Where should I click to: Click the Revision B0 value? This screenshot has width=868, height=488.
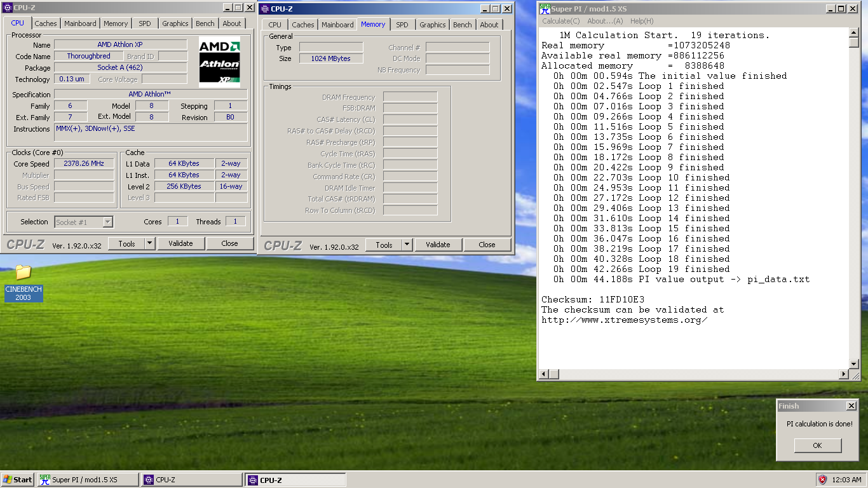point(231,117)
